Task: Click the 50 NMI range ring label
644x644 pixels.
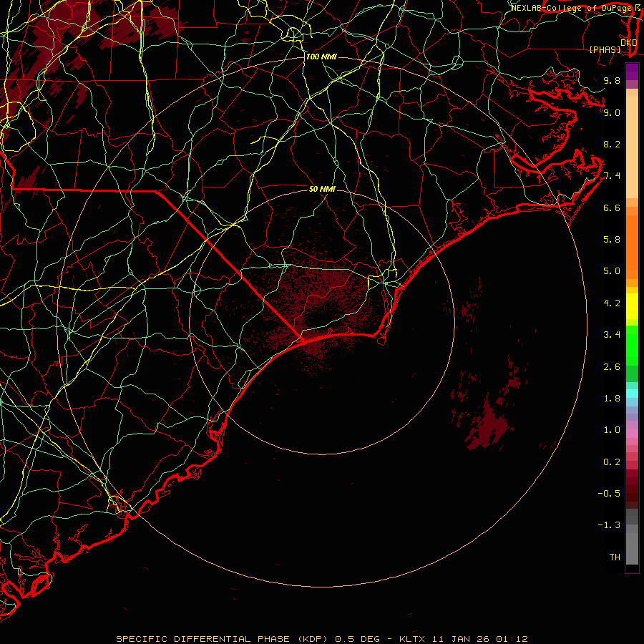Action: tap(322, 189)
